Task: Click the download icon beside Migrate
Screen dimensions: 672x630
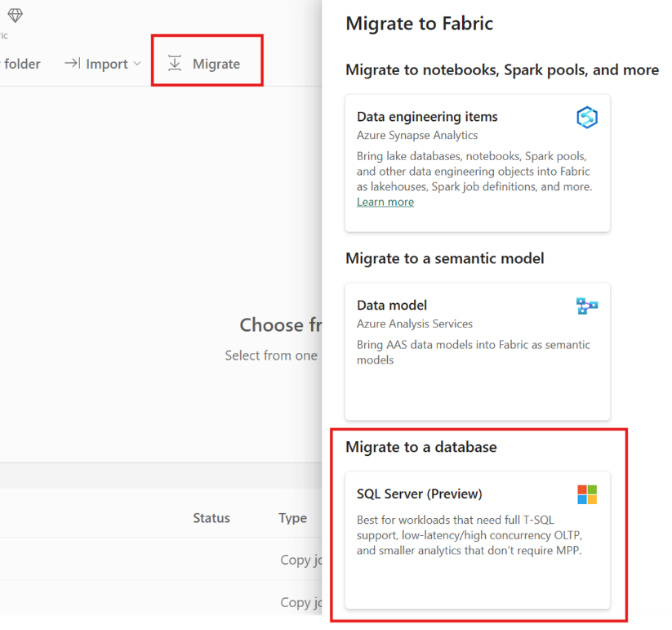Action: [x=175, y=63]
